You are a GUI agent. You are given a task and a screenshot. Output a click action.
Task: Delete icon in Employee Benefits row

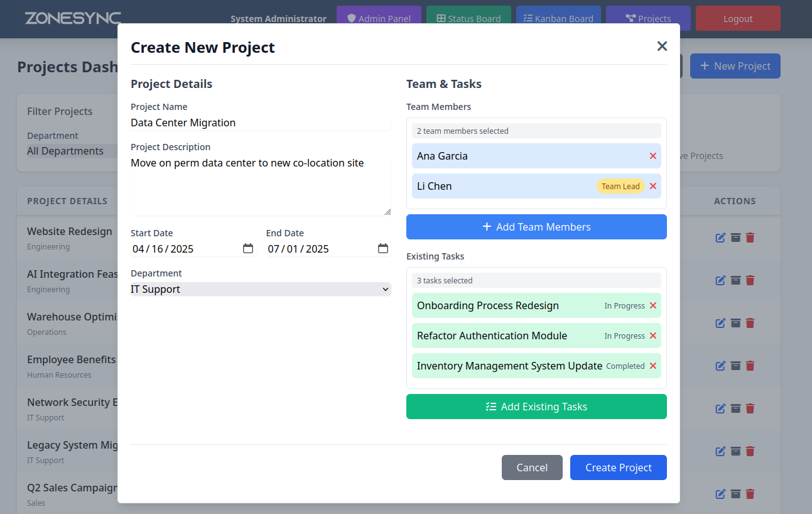point(750,366)
